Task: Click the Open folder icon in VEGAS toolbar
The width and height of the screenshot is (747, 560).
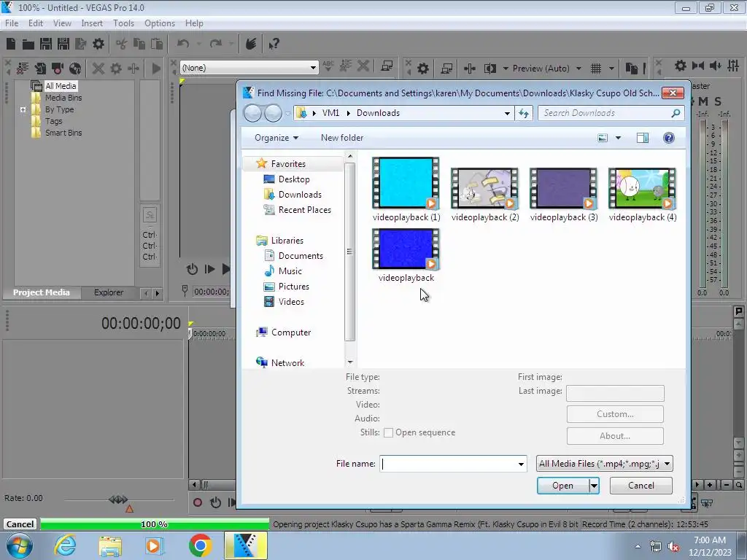Action: 28,44
